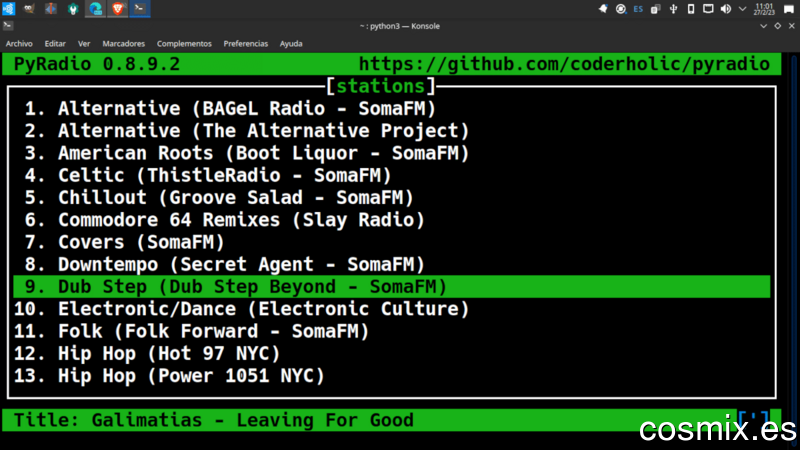This screenshot has width=800, height=450.
Task: Open the audio volume tray icon
Action: [726, 9]
